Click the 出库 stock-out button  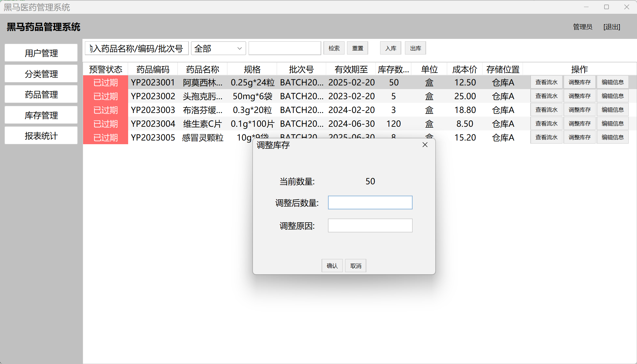[415, 48]
